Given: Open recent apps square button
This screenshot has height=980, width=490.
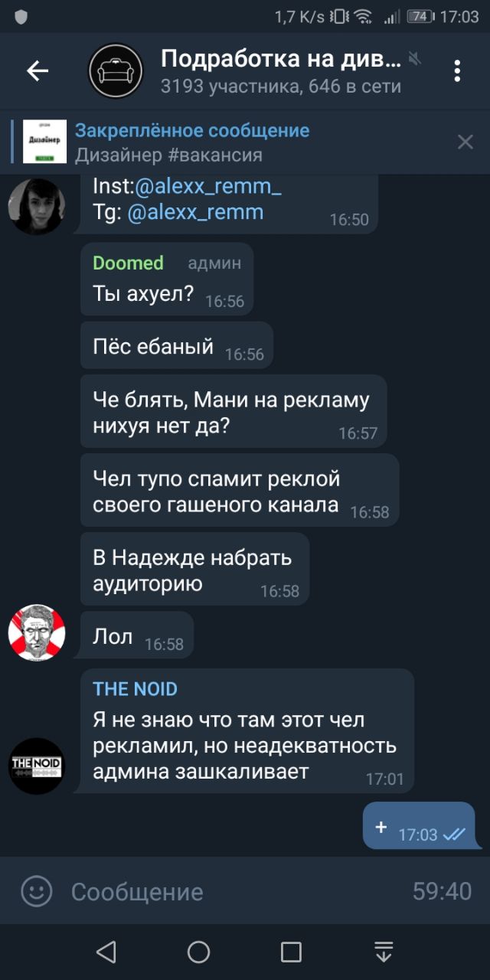Looking at the screenshot, I should [x=291, y=952].
